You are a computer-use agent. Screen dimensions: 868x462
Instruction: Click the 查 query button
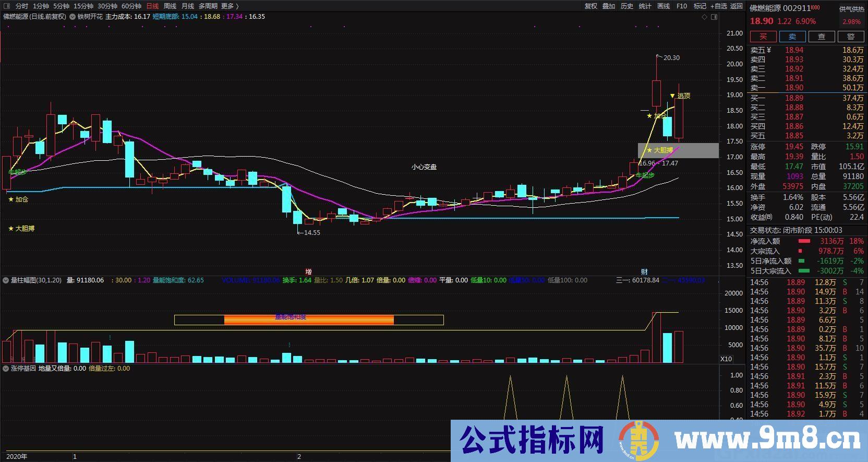coord(822,37)
